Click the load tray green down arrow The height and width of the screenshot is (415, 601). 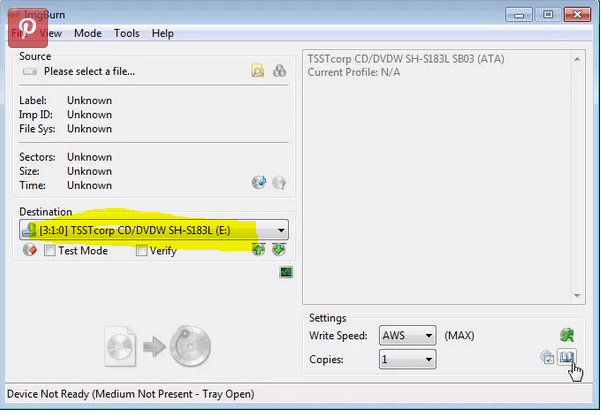coord(279,249)
